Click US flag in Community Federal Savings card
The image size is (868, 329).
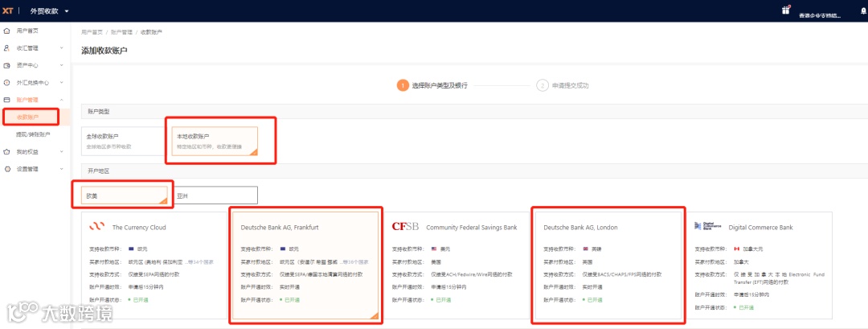coord(435,249)
